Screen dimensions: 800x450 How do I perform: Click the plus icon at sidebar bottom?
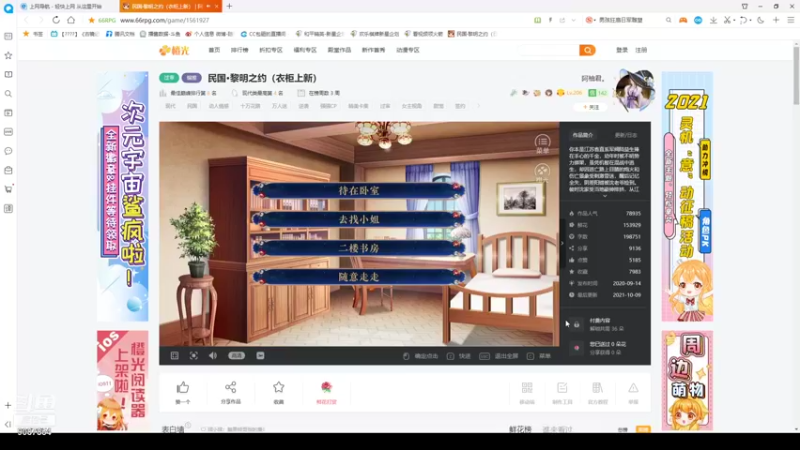pyautogui.click(x=8, y=406)
